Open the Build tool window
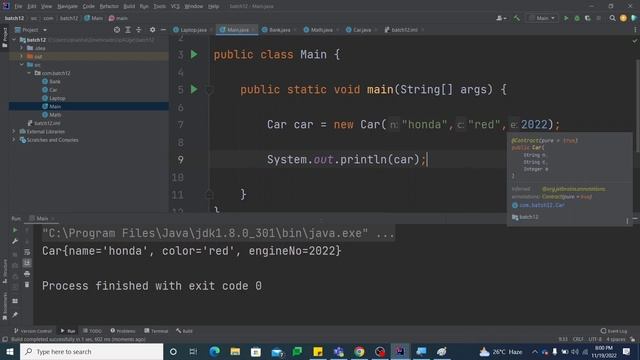This screenshot has height=360, width=640. tap(184, 331)
